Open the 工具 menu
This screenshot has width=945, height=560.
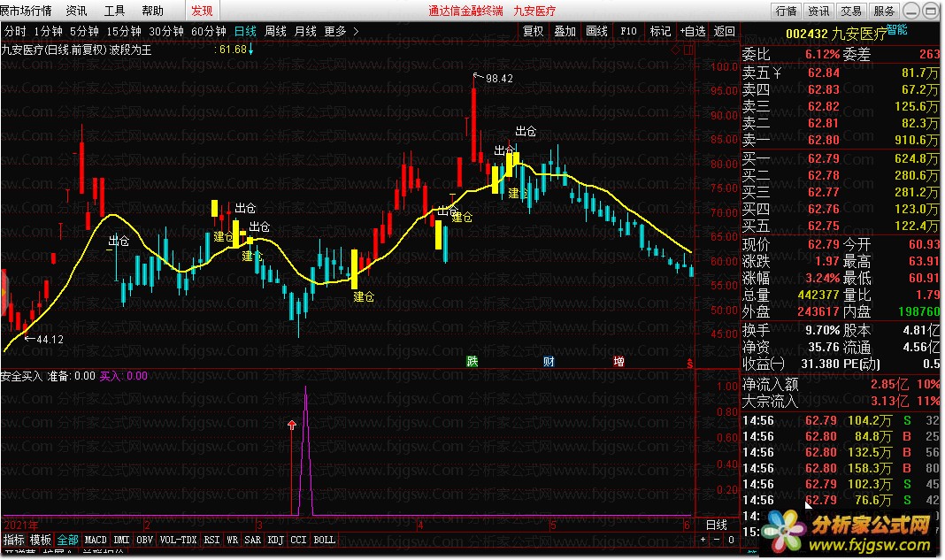[x=114, y=11]
